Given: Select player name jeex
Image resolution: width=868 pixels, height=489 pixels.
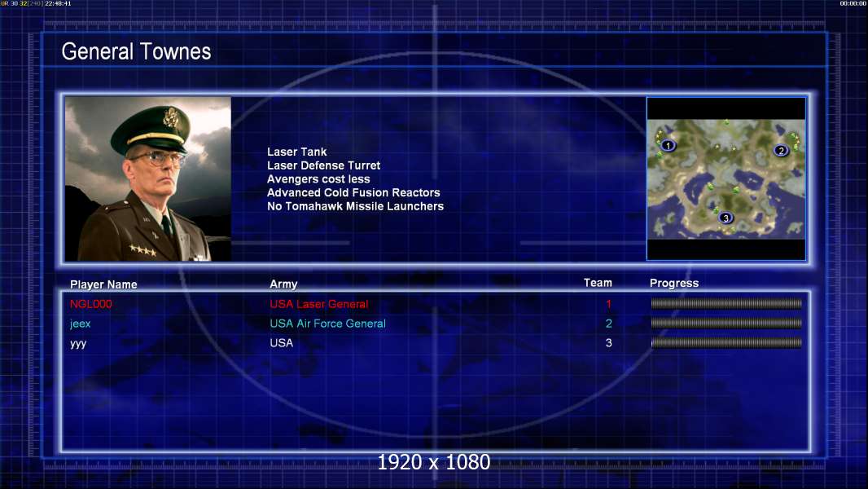Looking at the screenshot, I should [x=81, y=324].
